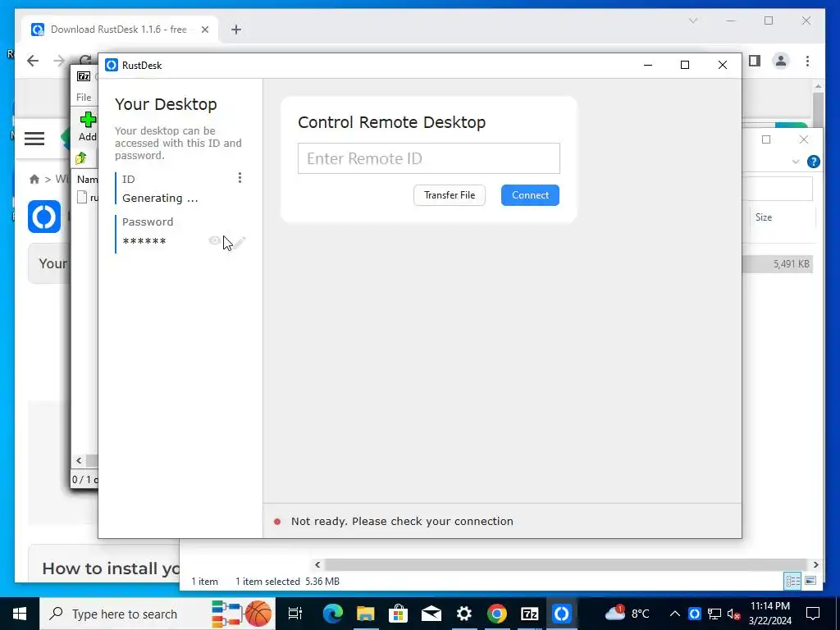Open File Explorer help icon
The width and height of the screenshot is (840, 630).
pyautogui.click(x=813, y=162)
